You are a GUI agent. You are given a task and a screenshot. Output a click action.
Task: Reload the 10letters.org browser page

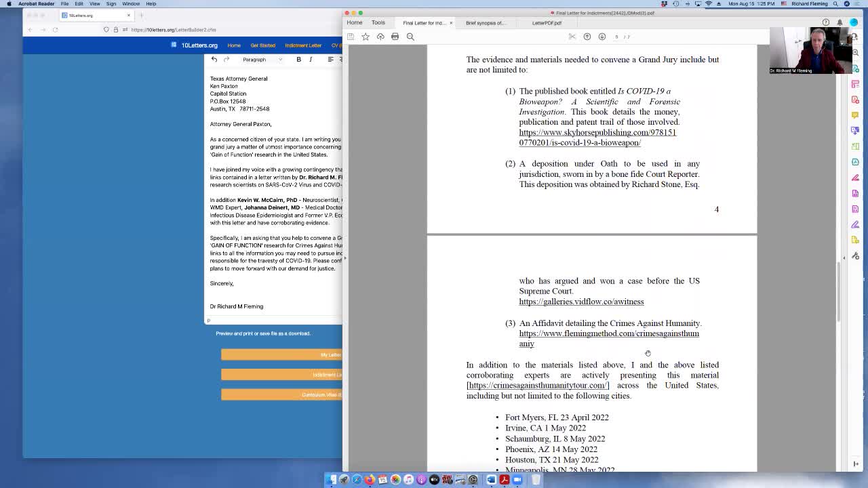pos(55,30)
